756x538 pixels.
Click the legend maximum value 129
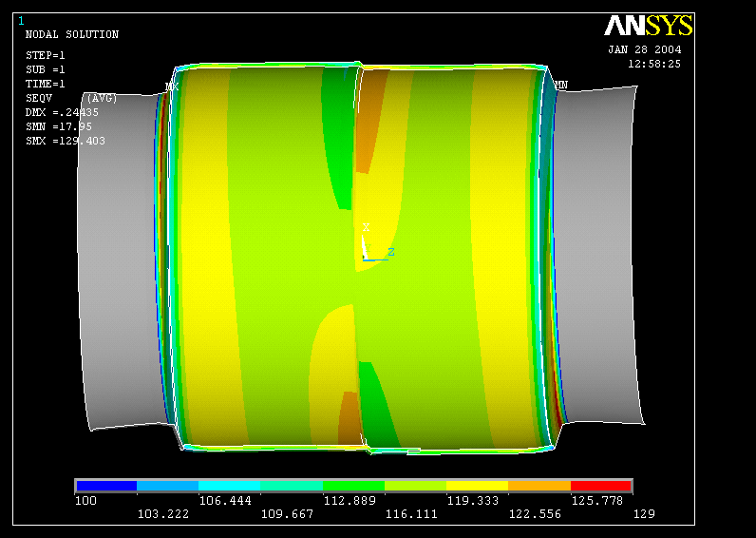pyautogui.click(x=644, y=514)
